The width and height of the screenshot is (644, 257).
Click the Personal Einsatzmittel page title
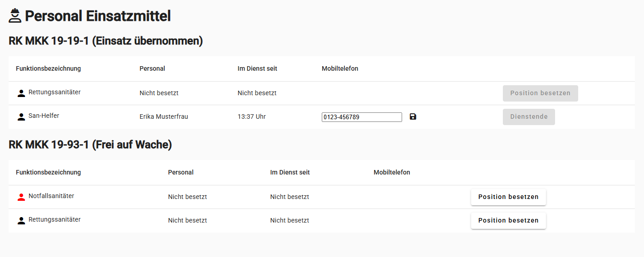pyautogui.click(x=98, y=16)
